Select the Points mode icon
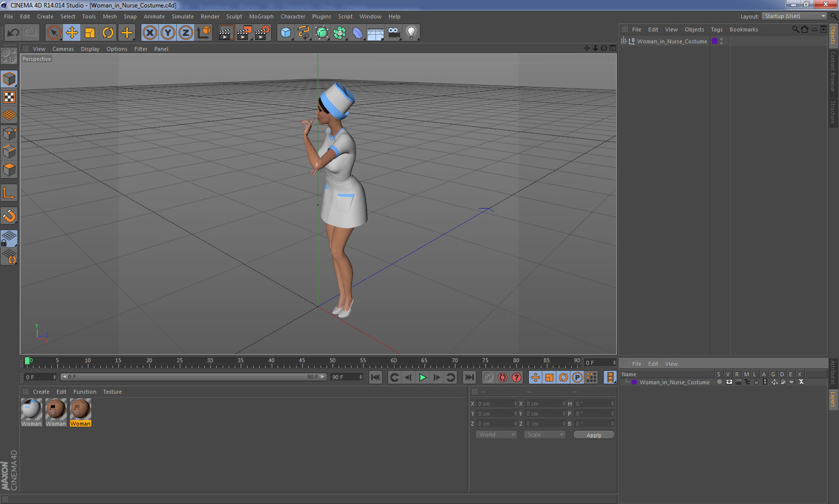 [9, 134]
